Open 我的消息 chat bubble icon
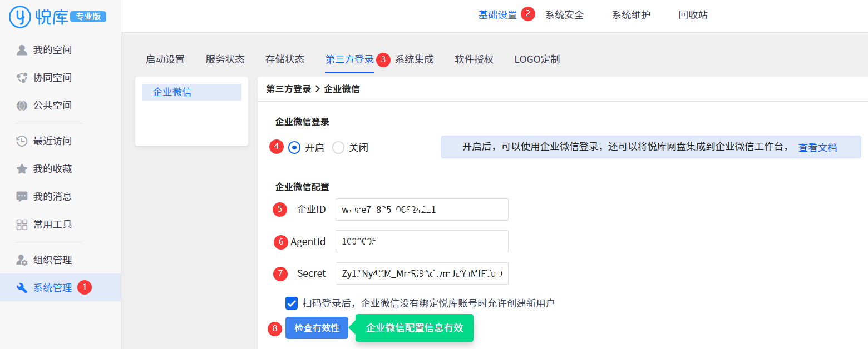Screen dimensions: 868x349 [22, 197]
